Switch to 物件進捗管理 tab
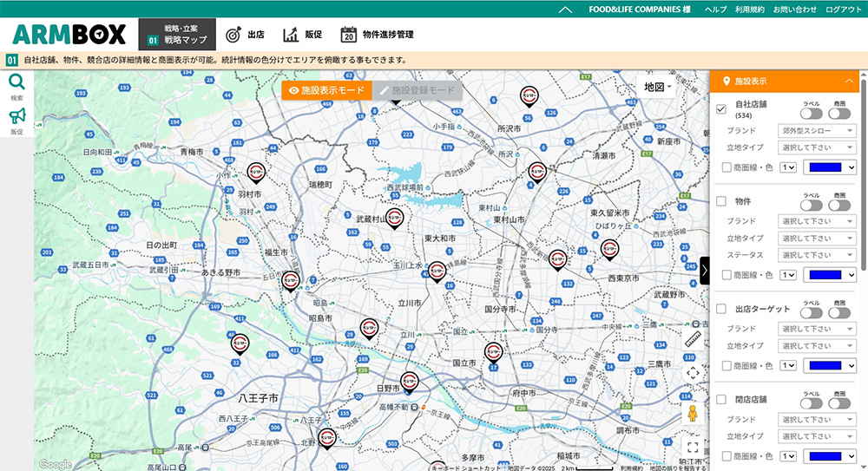 (377, 35)
